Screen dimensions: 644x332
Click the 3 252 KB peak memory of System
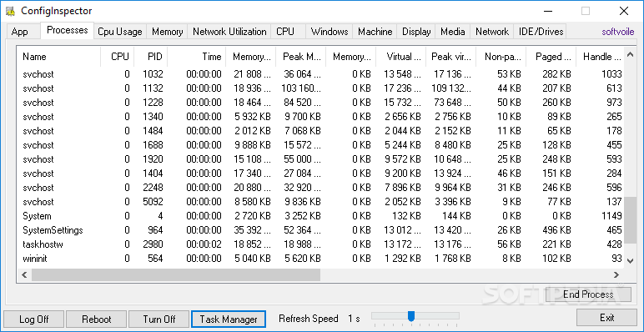click(302, 216)
